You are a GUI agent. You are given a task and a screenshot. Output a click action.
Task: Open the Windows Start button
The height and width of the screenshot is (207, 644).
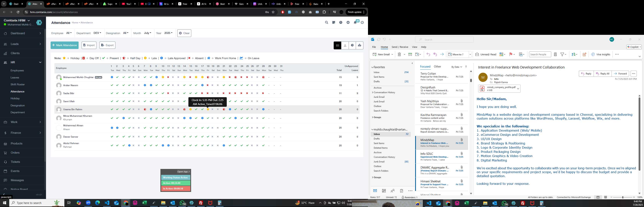click(4, 203)
